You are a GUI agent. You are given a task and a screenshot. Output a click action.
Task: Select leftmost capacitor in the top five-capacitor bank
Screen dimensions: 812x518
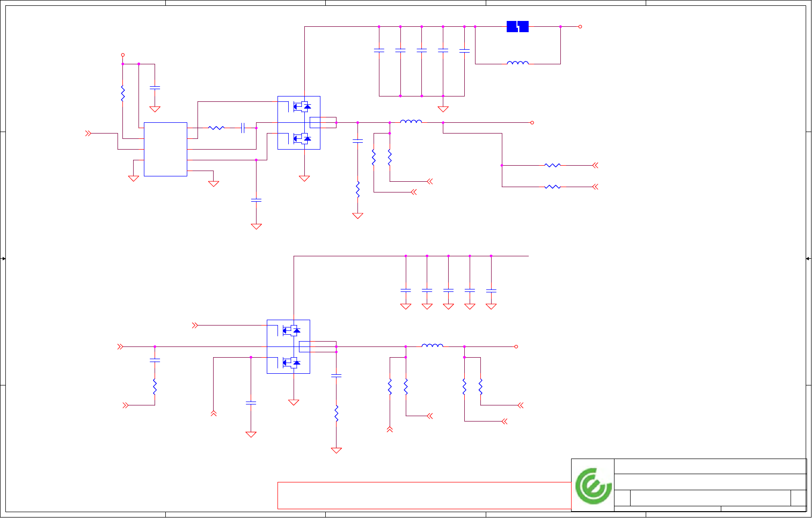click(379, 50)
